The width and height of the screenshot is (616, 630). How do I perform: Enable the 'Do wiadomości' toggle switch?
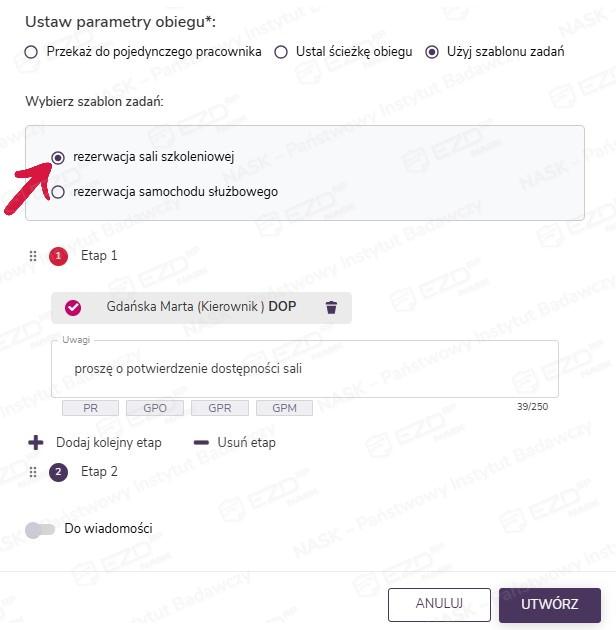(40, 529)
